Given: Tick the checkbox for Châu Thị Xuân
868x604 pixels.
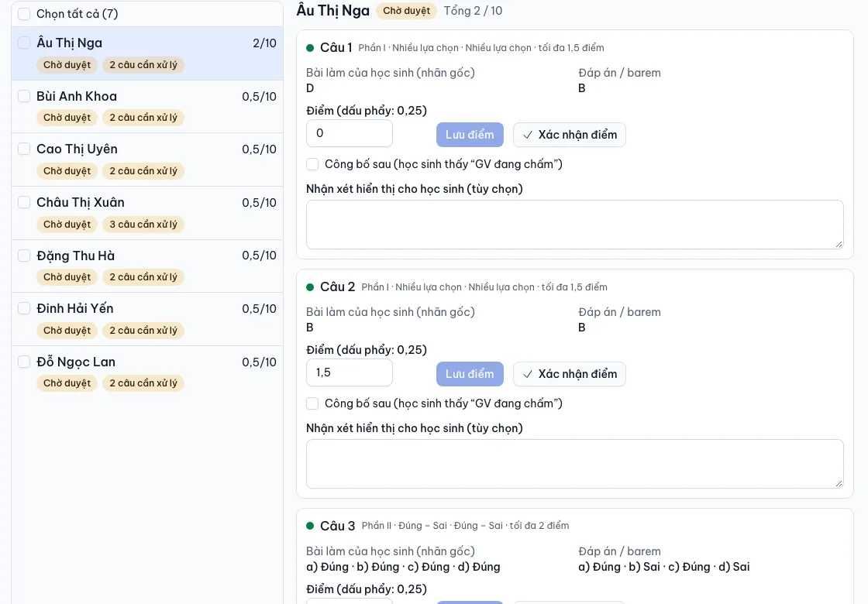Looking at the screenshot, I should pyautogui.click(x=24, y=202).
